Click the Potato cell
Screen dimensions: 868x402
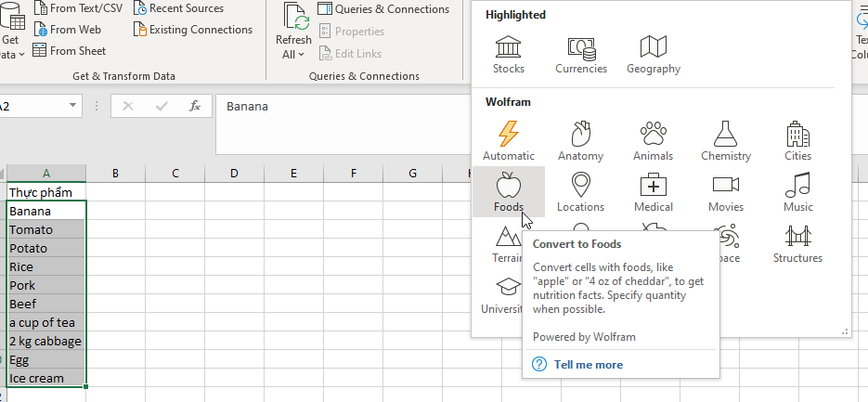(x=46, y=248)
